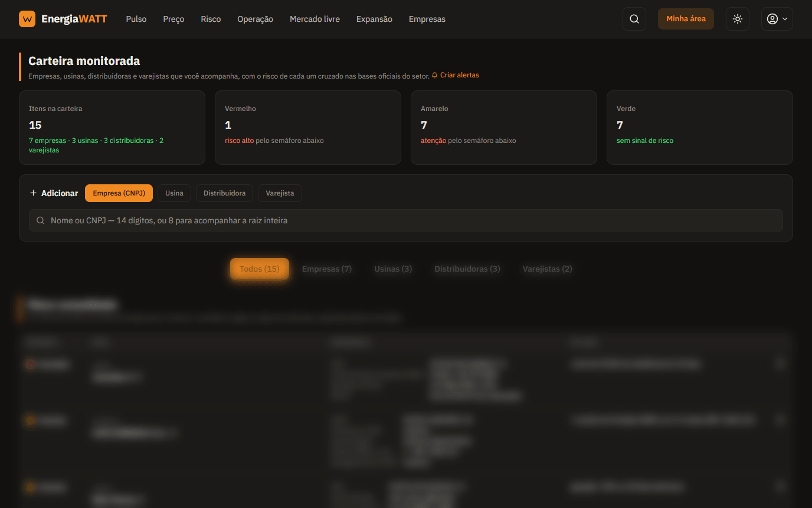Image resolution: width=812 pixels, height=508 pixels.
Task: Select the Varejista type chip
Action: pos(280,193)
